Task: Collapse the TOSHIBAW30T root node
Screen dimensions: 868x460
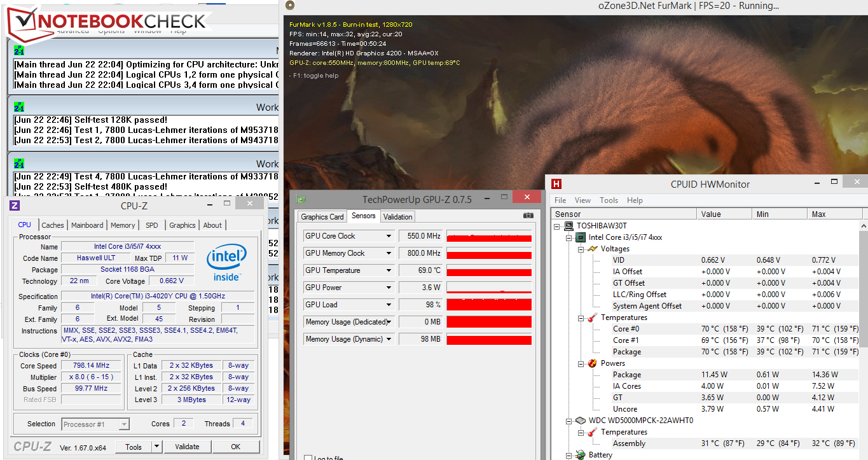Action: click(558, 226)
